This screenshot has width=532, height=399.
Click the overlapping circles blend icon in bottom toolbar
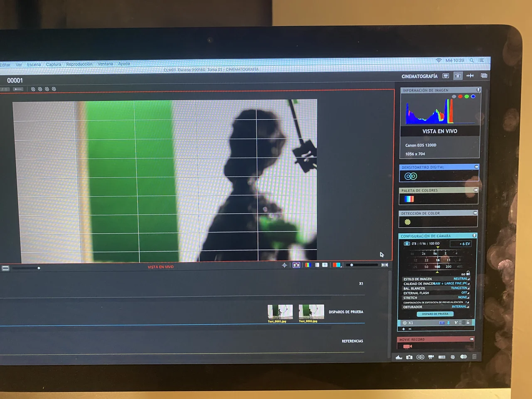tap(463, 357)
